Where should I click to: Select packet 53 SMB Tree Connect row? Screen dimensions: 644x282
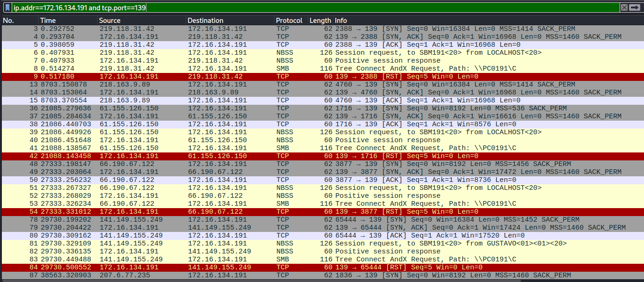click(322, 203)
